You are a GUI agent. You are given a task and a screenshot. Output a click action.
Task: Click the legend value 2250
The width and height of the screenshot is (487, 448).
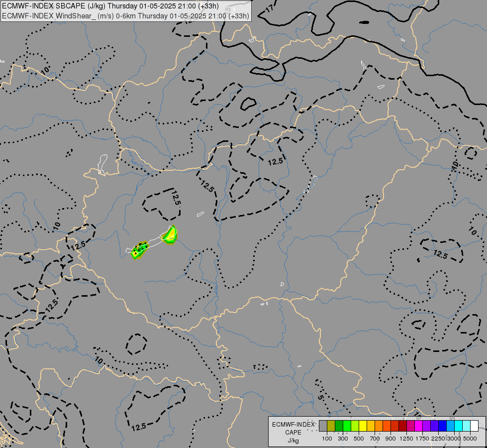pos(438,439)
